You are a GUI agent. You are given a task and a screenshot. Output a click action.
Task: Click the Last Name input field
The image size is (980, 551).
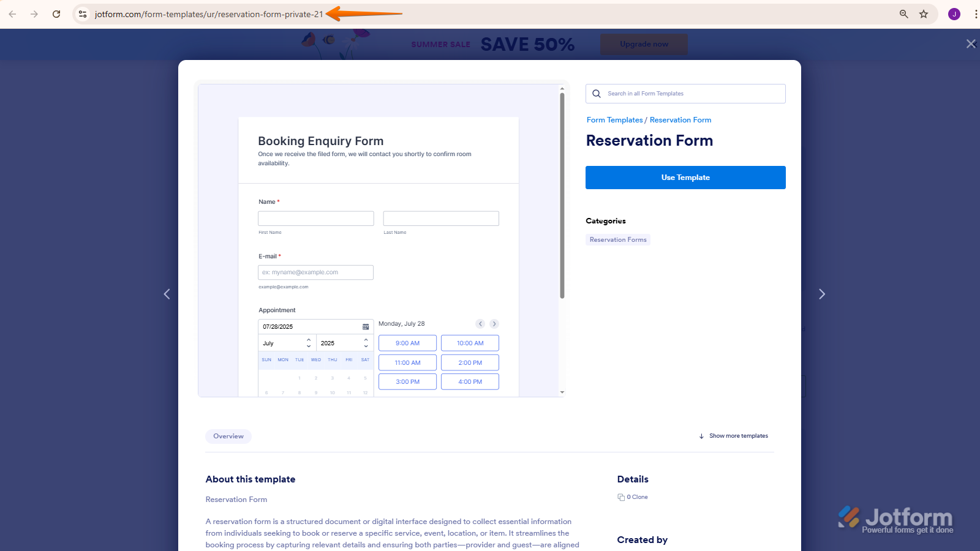(x=441, y=219)
